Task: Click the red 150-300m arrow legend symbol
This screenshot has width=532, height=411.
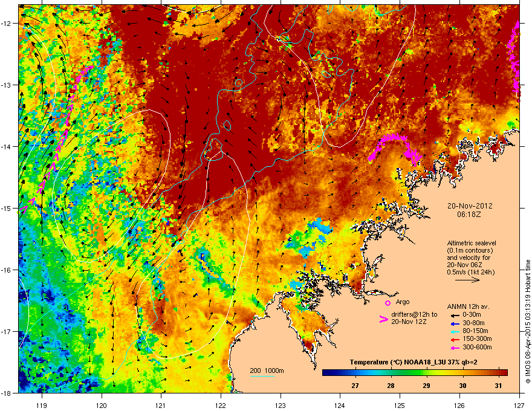Action: tap(454, 340)
